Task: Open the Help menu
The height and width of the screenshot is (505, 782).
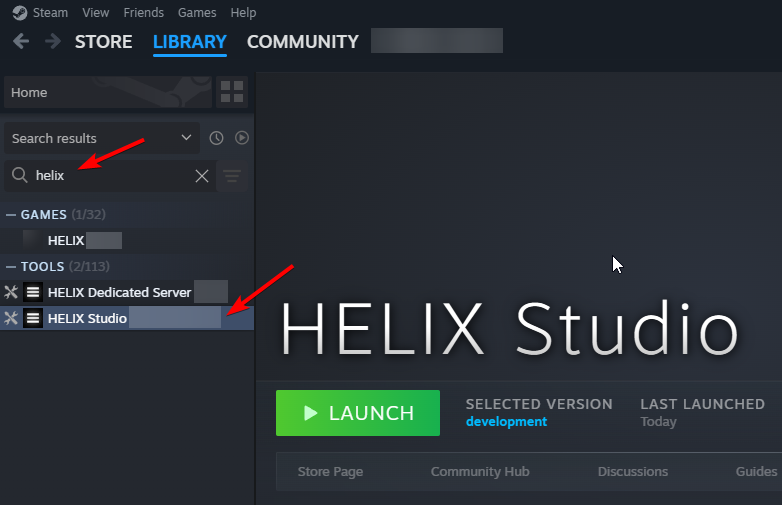Action: [243, 12]
